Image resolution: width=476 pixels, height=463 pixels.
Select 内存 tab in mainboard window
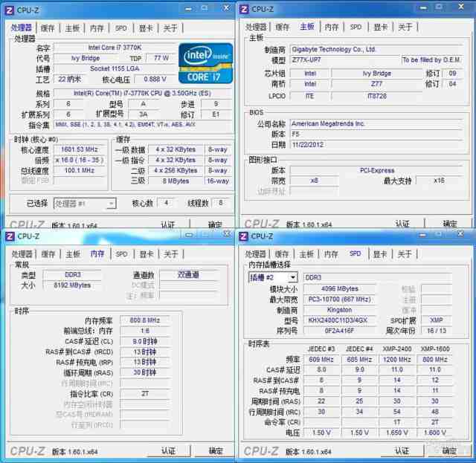[x=332, y=27]
